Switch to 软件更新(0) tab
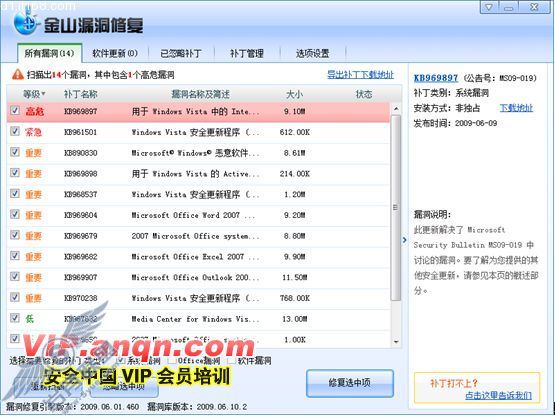The height and width of the screenshot is (417, 555). tap(115, 53)
